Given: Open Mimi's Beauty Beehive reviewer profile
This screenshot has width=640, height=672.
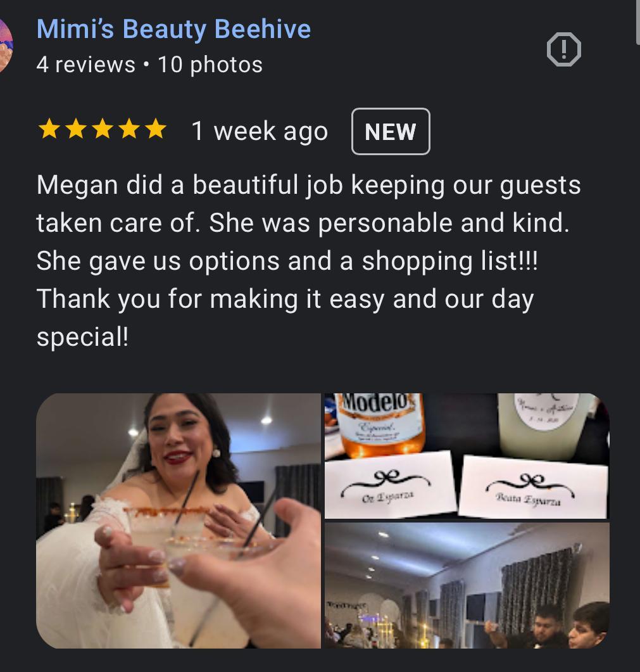Looking at the screenshot, I should (173, 29).
